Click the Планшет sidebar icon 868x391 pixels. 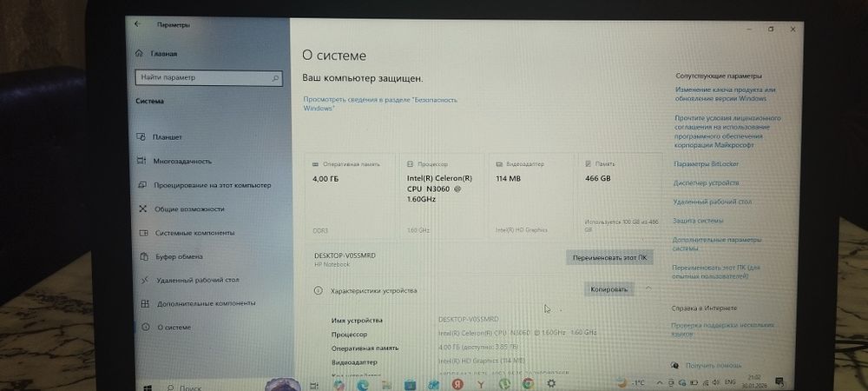tap(141, 136)
